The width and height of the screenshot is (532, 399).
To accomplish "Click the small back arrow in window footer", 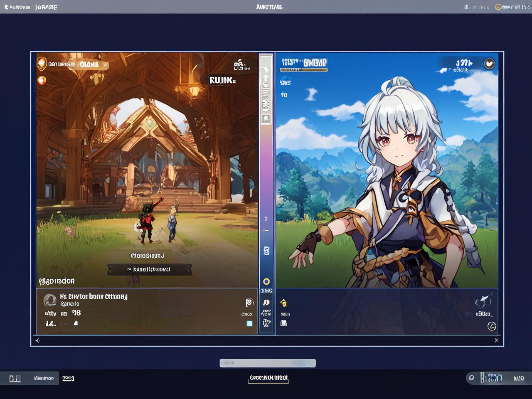I will (x=38, y=340).
